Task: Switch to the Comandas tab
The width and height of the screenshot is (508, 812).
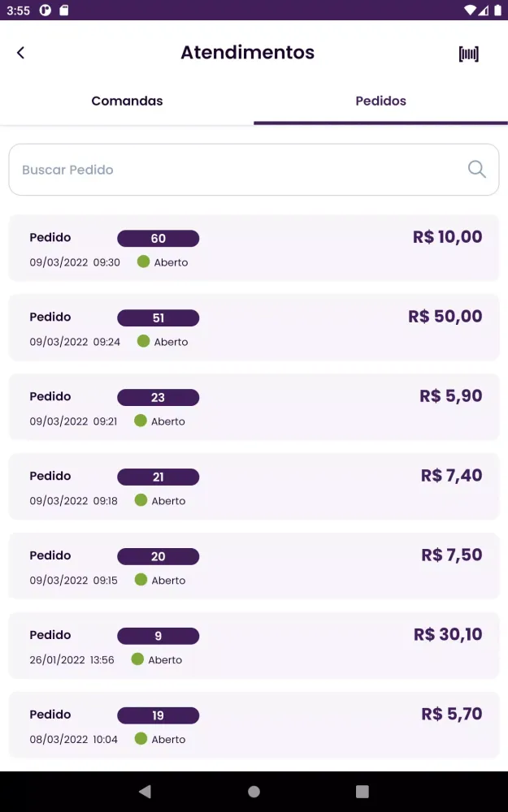Action: coord(127,101)
